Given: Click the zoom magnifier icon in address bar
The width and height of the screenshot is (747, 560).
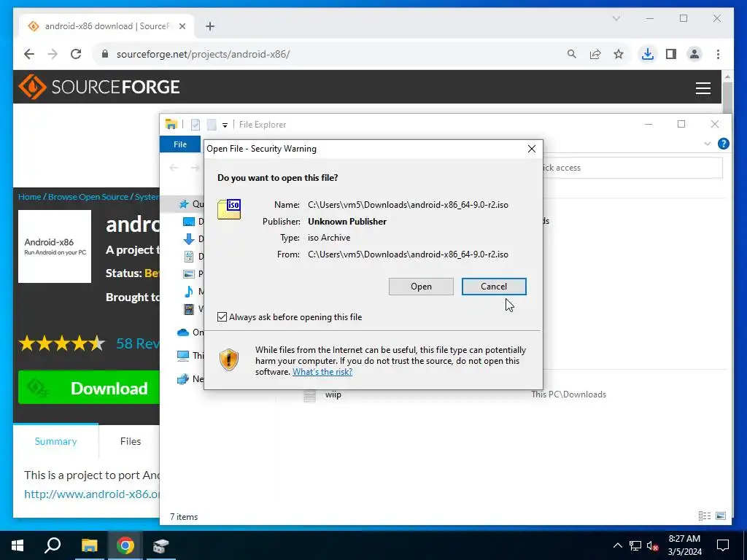Looking at the screenshot, I should point(572,54).
